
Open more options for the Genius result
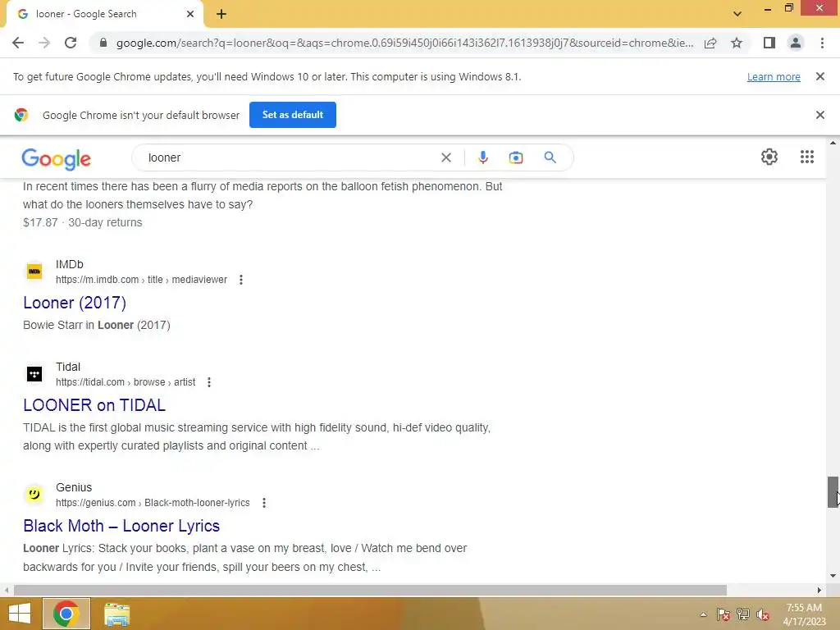(x=263, y=503)
